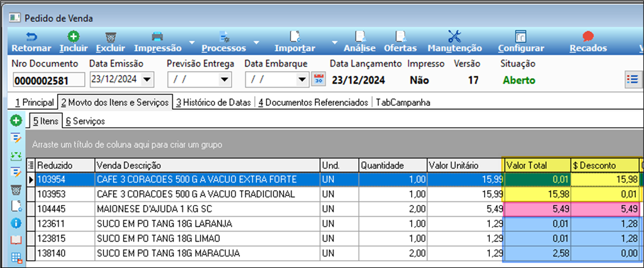
Task: Select the 2 Movto dos Itens e Serviços tab
Action: coord(115,102)
